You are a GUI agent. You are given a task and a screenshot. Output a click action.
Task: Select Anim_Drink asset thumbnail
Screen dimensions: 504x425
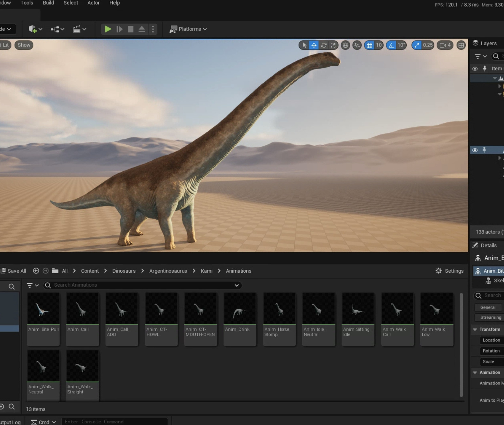coord(240,309)
